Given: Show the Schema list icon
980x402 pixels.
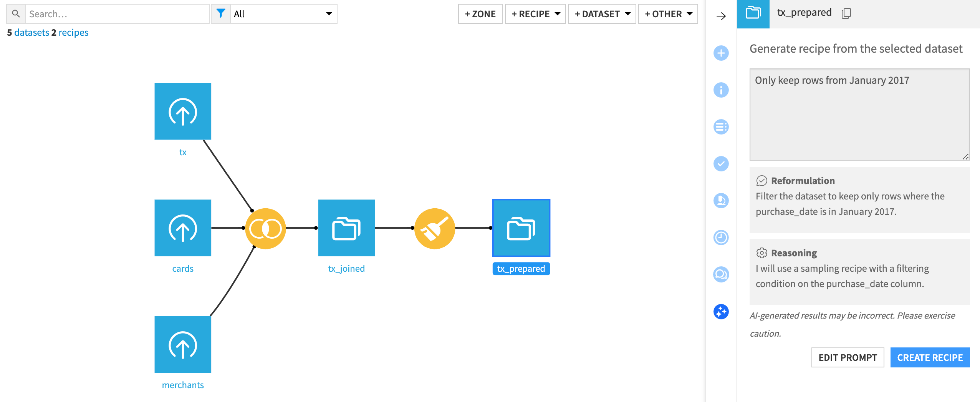Looking at the screenshot, I should (721, 127).
